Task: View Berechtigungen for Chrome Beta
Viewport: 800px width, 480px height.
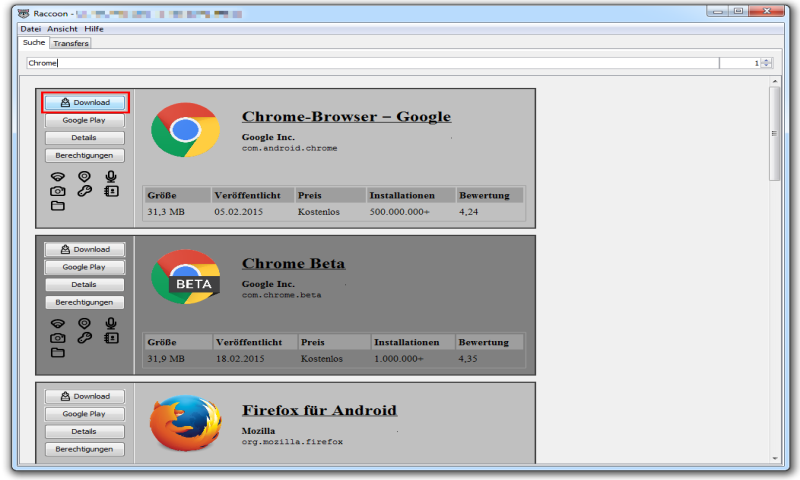Action: coord(85,302)
